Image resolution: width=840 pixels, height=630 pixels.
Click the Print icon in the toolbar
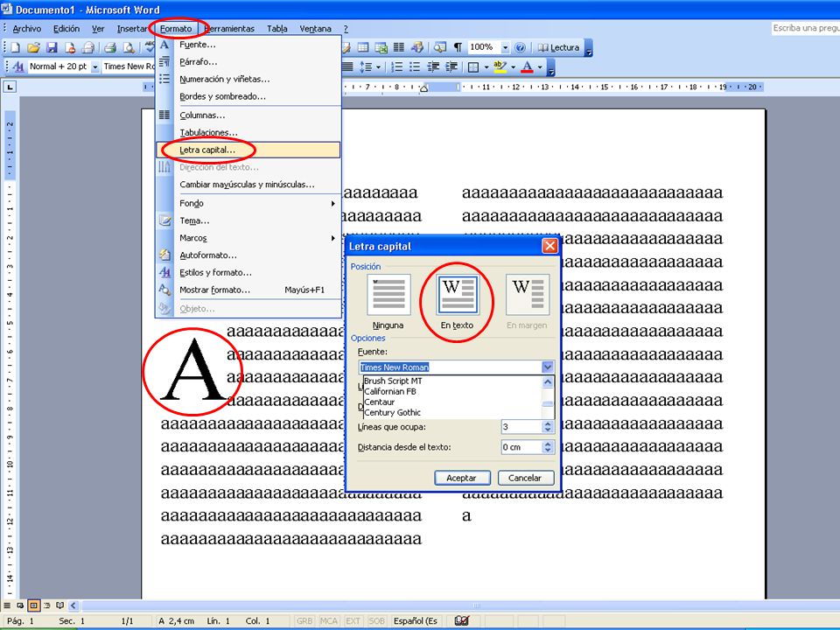pyautogui.click(x=110, y=47)
